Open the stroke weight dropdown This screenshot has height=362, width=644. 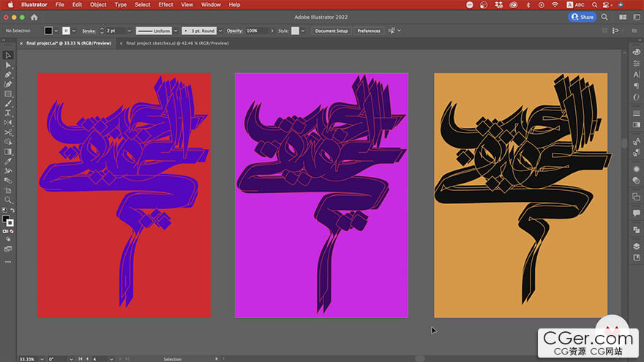(x=129, y=31)
